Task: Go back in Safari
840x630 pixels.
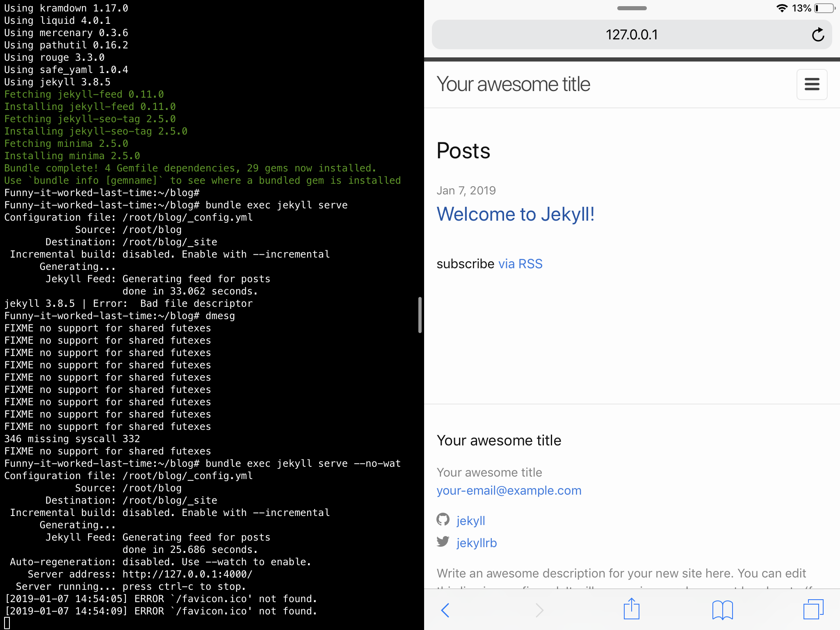Action: [x=445, y=610]
